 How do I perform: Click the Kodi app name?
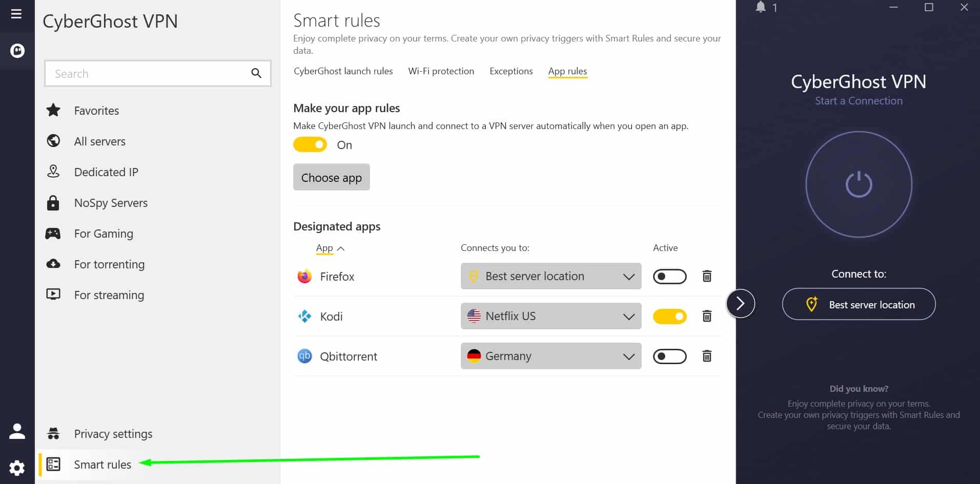click(331, 317)
